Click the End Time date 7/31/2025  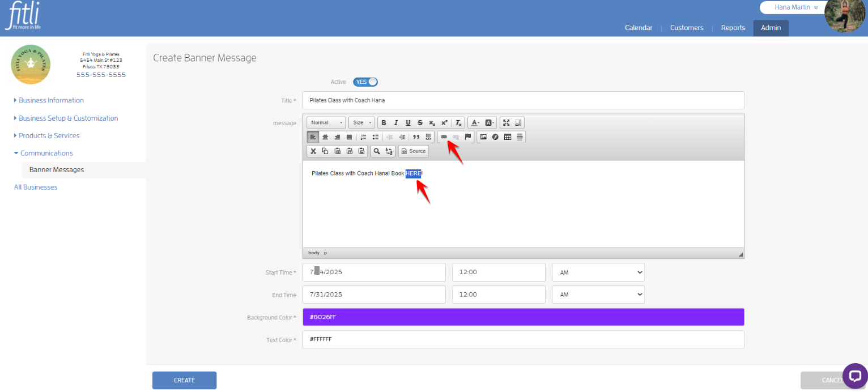tap(375, 295)
